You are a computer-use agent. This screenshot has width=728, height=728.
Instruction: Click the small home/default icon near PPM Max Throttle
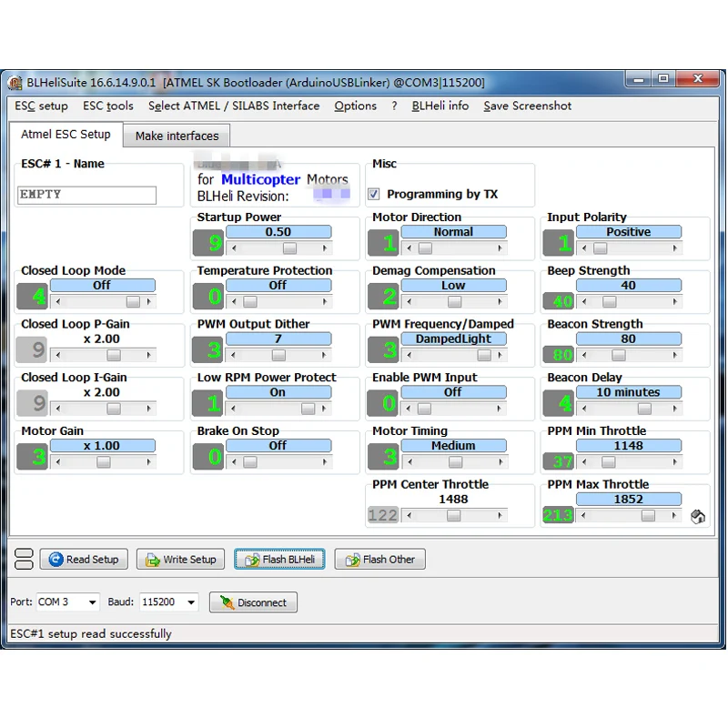coord(698,516)
